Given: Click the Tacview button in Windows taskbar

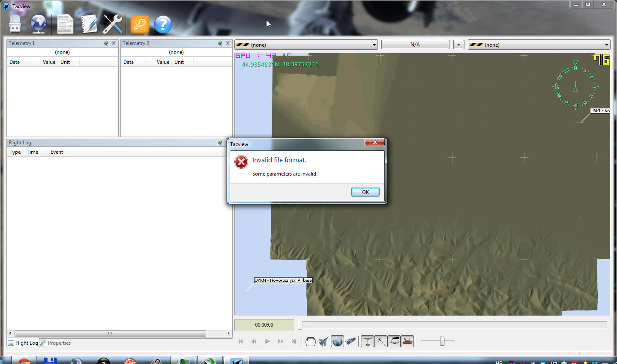Looking at the screenshot, I should tap(237, 360).
